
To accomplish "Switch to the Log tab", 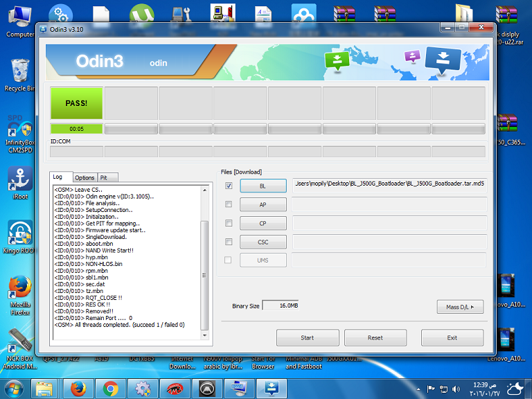I will tap(61, 177).
